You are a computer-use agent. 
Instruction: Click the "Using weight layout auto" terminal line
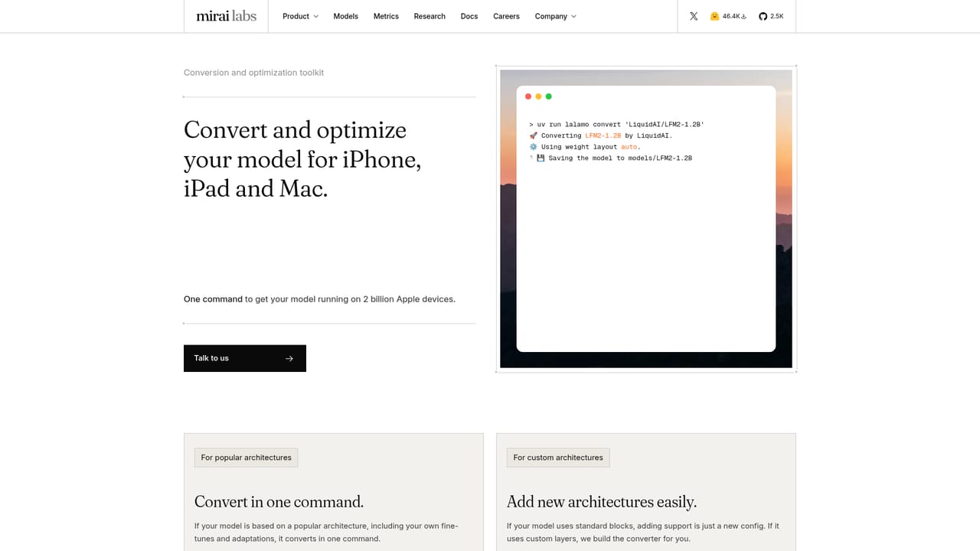(x=585, y=147)
